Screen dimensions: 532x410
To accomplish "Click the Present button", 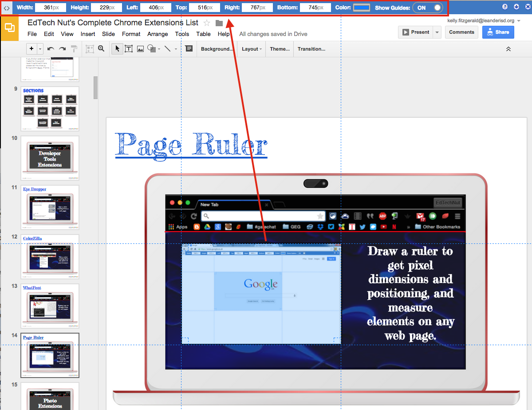I will point(416,32).
